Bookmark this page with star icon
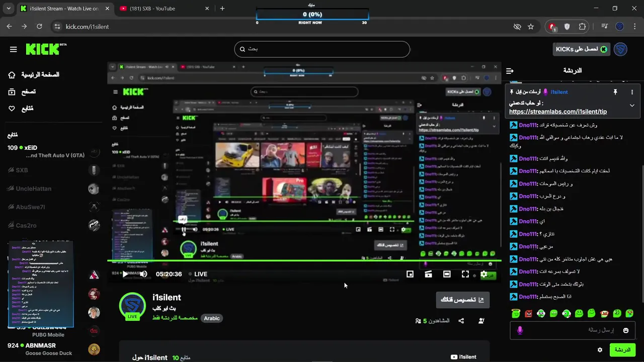Screen dimensions: 644x362 (x=531, y=27)
